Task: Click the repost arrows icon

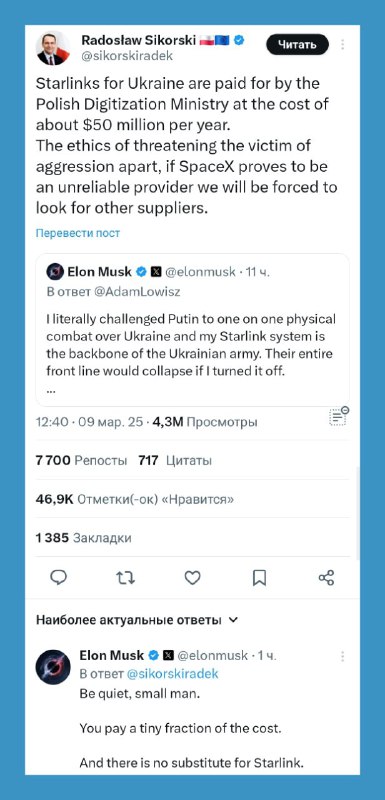Action: (x=125, y=578)
